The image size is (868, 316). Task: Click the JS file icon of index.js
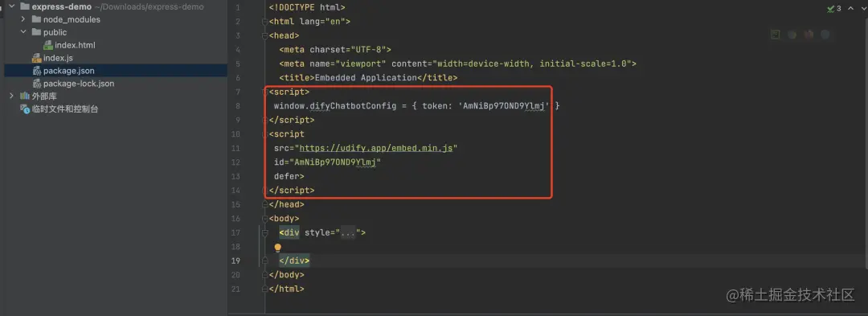(x=36, y=58)
